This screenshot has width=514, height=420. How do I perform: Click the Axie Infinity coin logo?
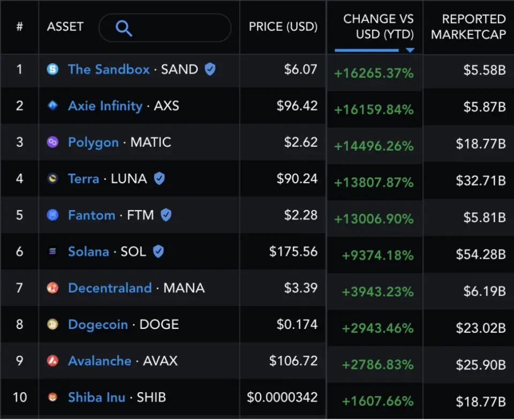(52, 106)
